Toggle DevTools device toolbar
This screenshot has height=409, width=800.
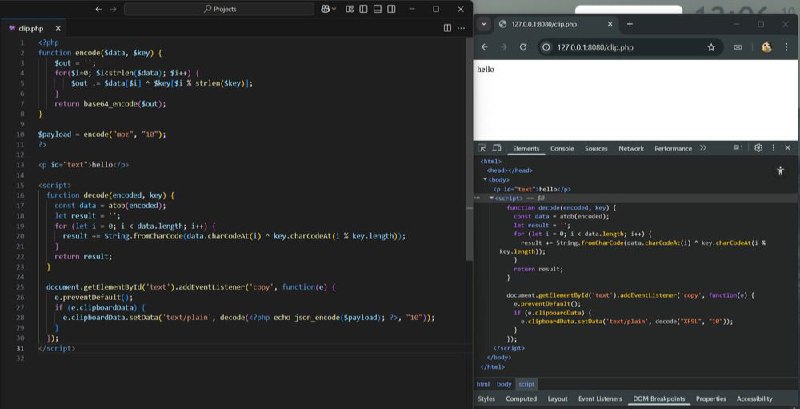click(x=496, y=148)
